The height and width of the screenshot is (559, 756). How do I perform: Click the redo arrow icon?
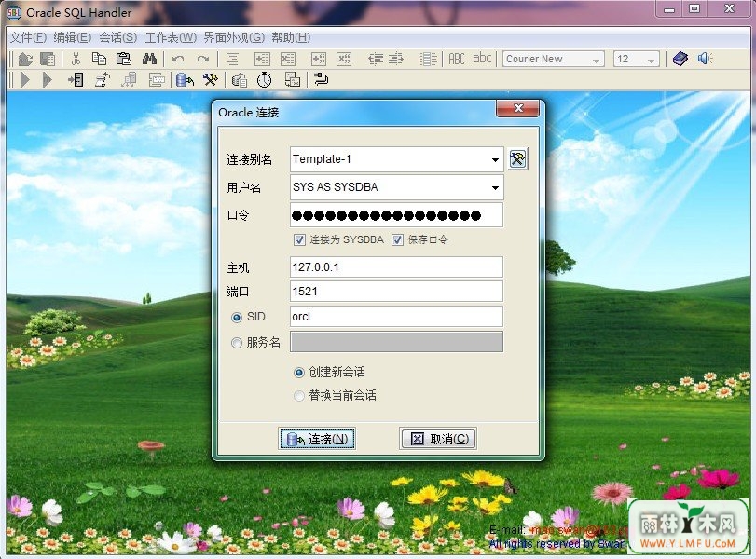(x=203, y=59)
